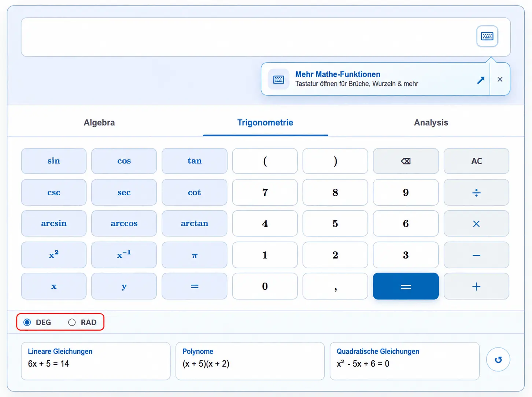
Task: Dismiss the Mehr Mathe-Funktionen tooltip
Action: pyautogui.click(x=500, y=79)
